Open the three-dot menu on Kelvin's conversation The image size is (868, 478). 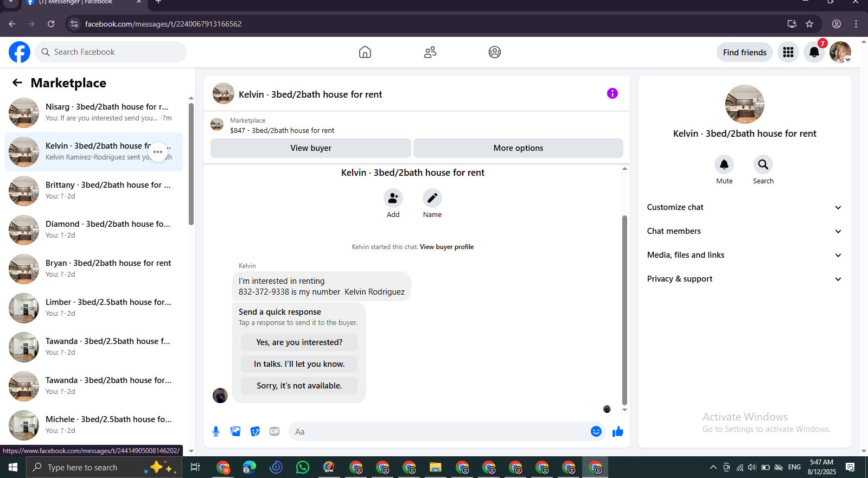[x=158, y=152]
